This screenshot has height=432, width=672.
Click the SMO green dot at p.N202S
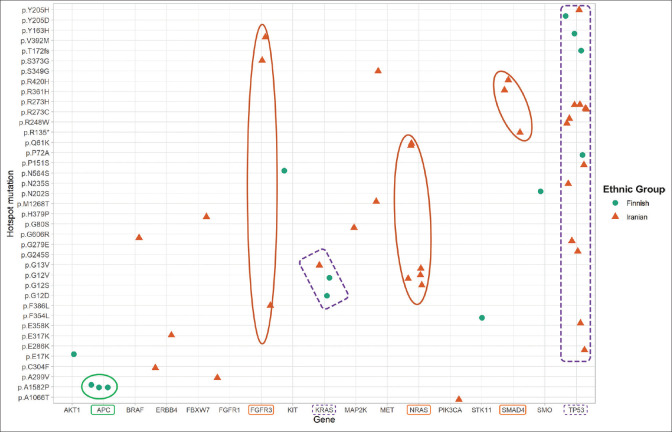(x=540, y=191)
